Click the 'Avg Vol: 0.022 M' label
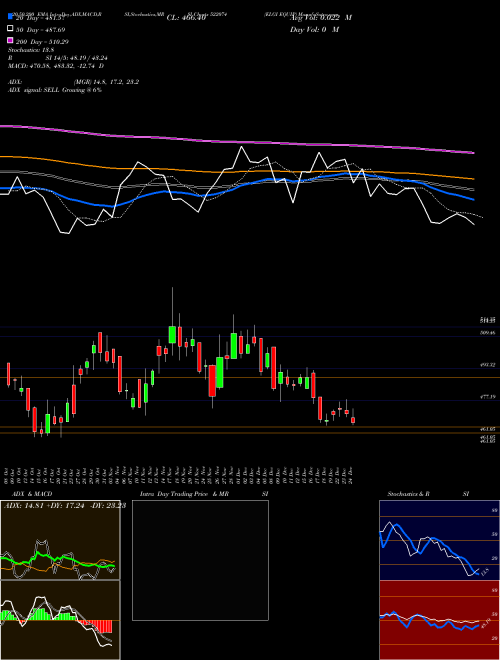 coord(321,18)
